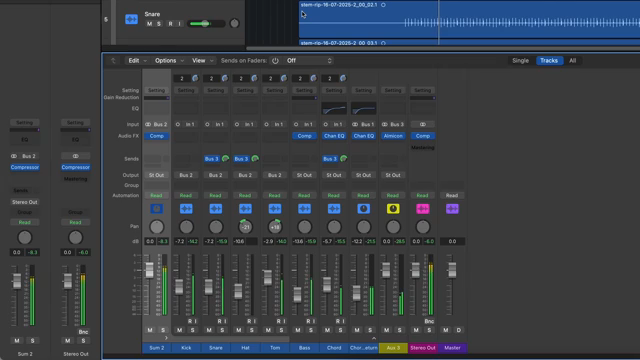
Task: Click the Kick channel audio track icon
Action: tap(186, 209)
